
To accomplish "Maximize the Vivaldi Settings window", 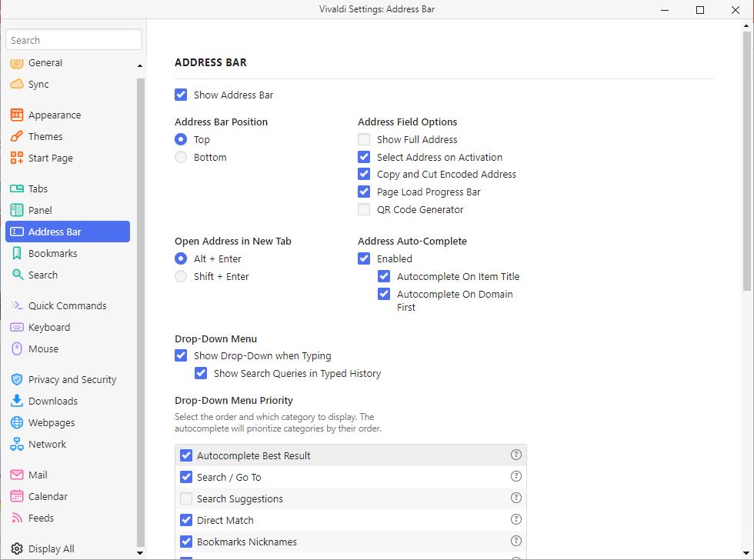I will coord(700,9).
